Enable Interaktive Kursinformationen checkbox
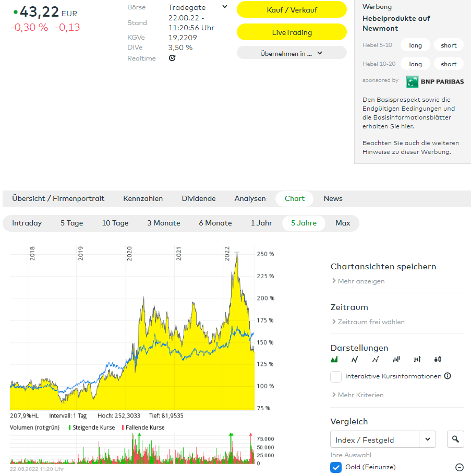Image resolution: width=471 pixels, height=476 pixels. (336, 376)
